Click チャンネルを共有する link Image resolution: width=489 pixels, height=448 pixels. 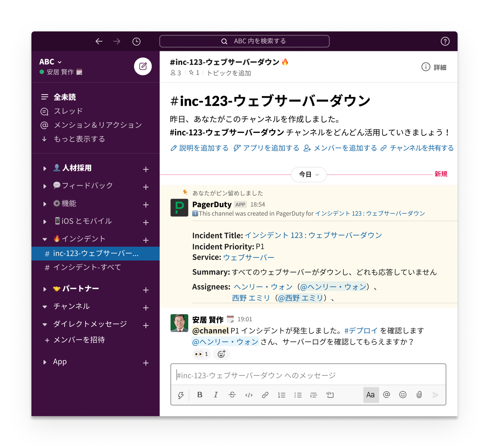pyautogui.click(x=417, y=148)
